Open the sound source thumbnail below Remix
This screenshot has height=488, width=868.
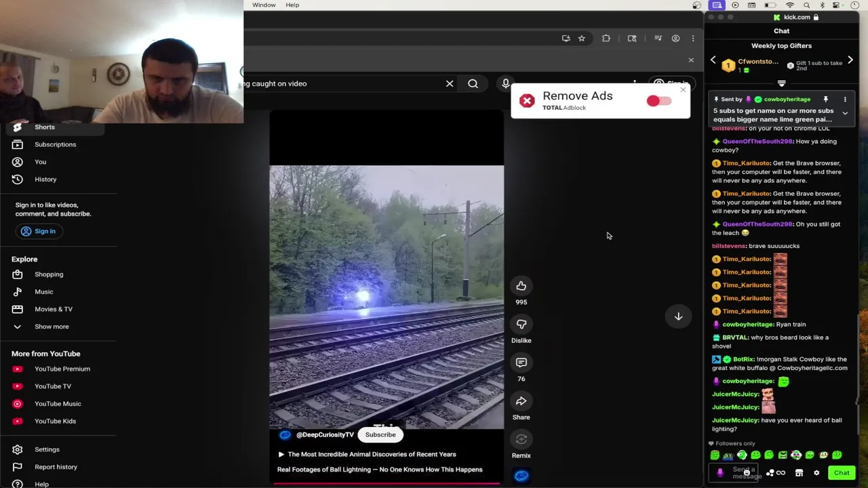(x=521, y=476)
